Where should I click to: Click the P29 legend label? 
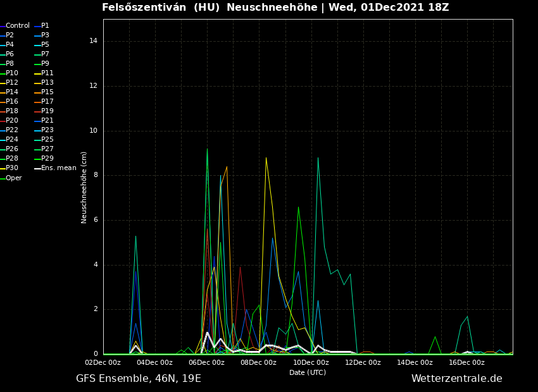[47, 159]
